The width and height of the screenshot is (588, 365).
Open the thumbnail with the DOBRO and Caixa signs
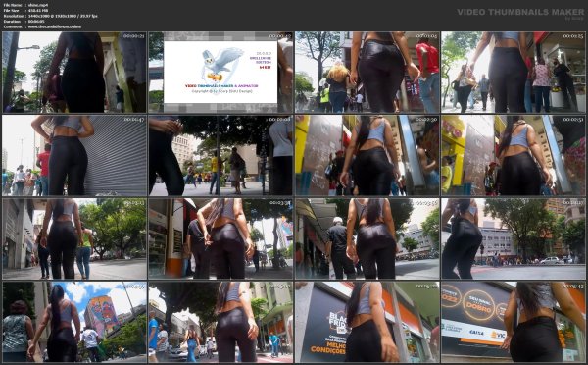pyautogui.click(x=514, y=322)
